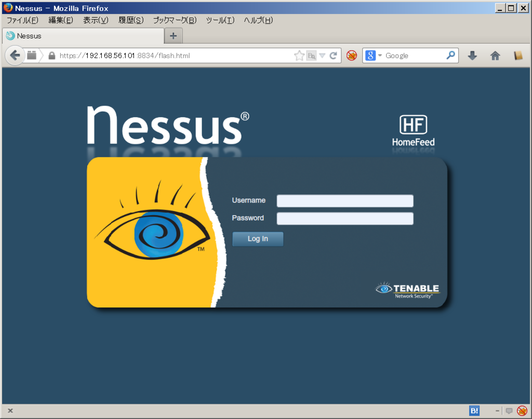Open the 表示(V) menu

click(96, 20)
